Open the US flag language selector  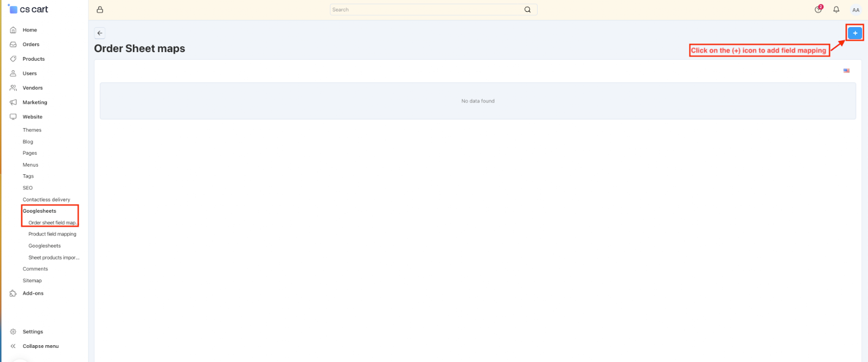point(846,71)
